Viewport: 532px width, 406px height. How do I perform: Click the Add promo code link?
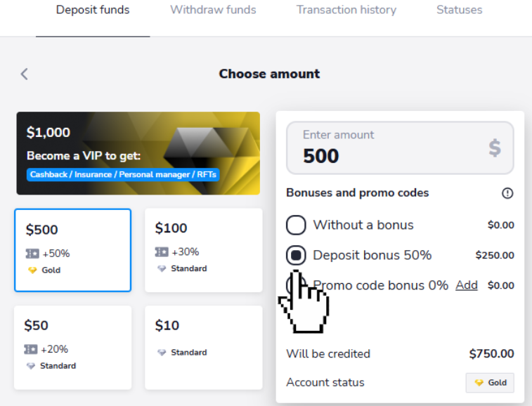click(466, 285)
